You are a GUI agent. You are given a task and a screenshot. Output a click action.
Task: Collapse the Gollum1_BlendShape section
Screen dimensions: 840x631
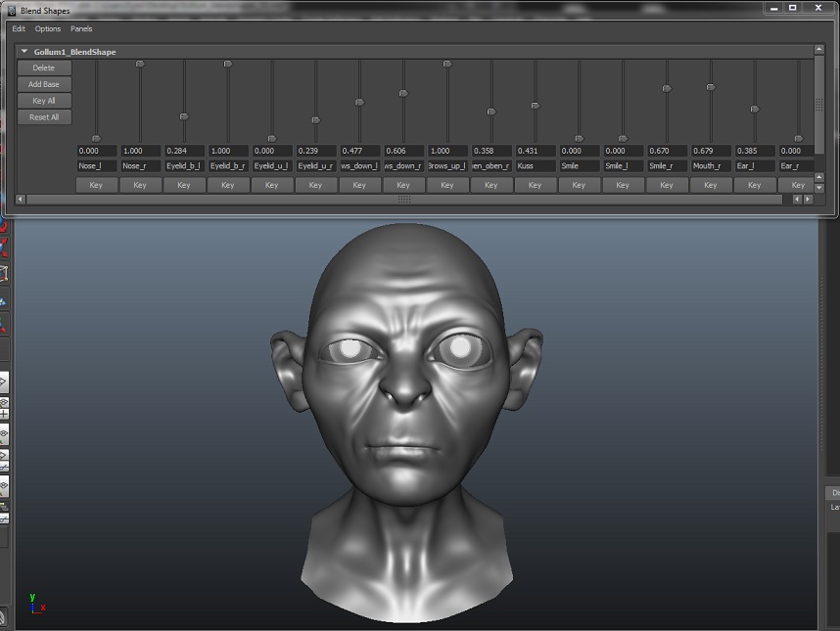point(24,52)
